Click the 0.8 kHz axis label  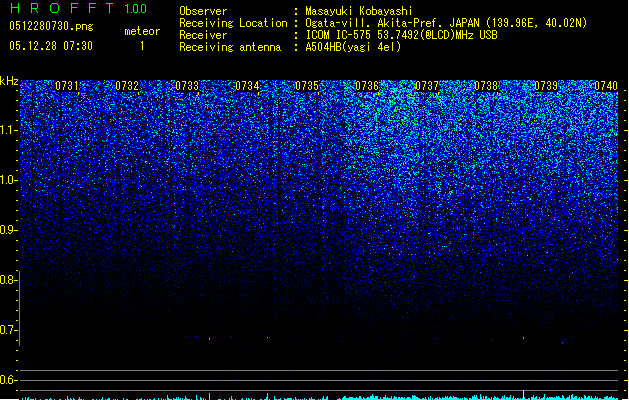[8, 280]
